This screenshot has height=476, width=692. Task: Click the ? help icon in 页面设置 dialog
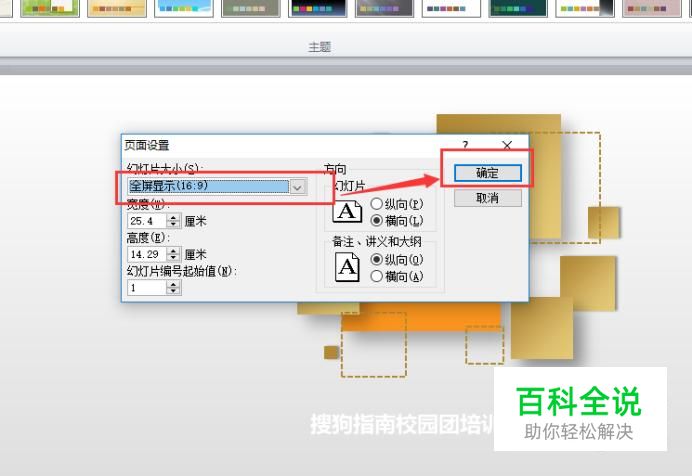tap(465, 145)
